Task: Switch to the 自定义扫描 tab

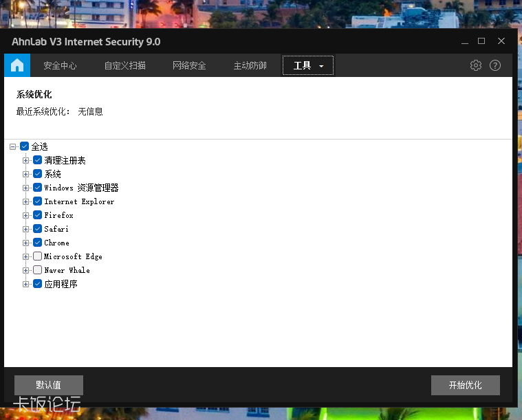Action: [125, 65]
